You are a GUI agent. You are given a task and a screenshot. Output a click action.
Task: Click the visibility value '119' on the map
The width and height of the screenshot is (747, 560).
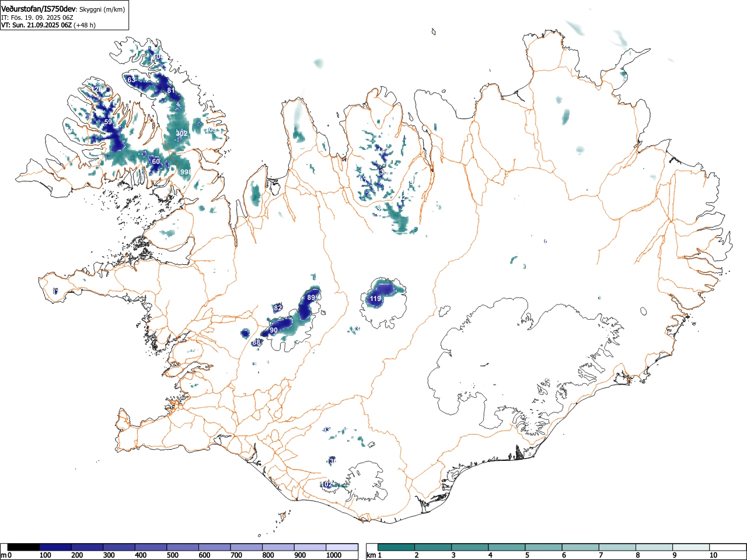click(x=375, y=299)
